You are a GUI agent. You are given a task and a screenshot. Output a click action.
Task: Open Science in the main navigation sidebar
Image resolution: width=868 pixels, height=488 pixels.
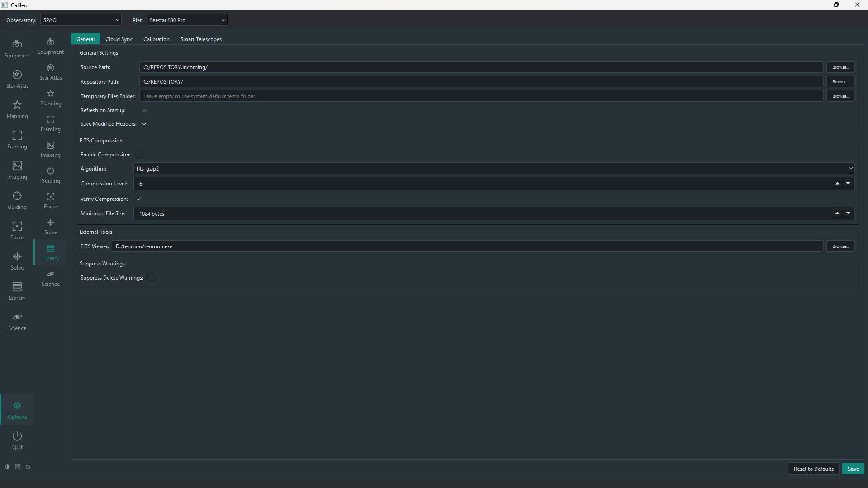pos(17,321)
